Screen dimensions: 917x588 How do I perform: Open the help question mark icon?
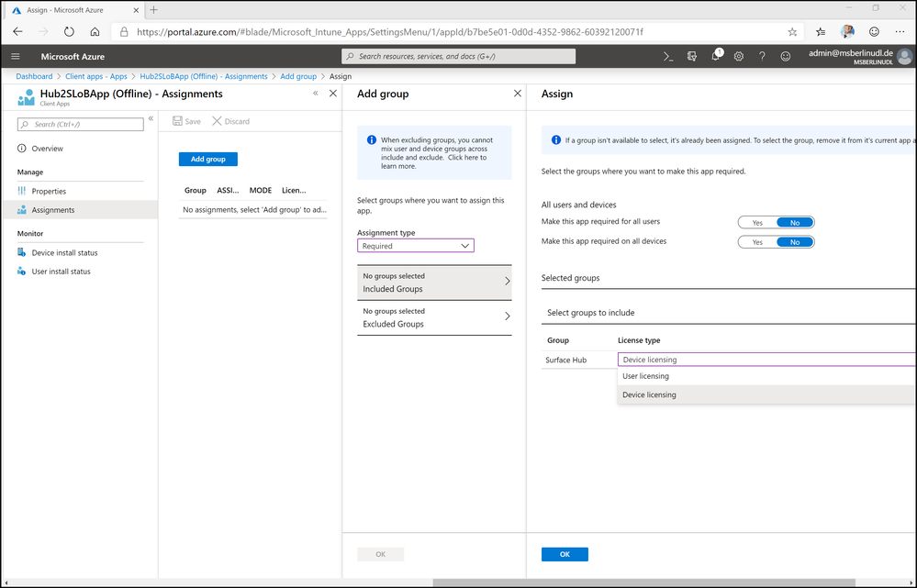[762, 56]
